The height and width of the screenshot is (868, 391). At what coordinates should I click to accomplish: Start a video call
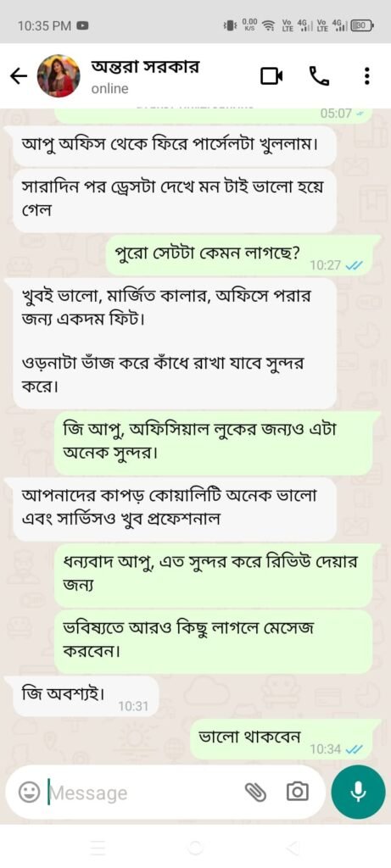pos(272,76)
